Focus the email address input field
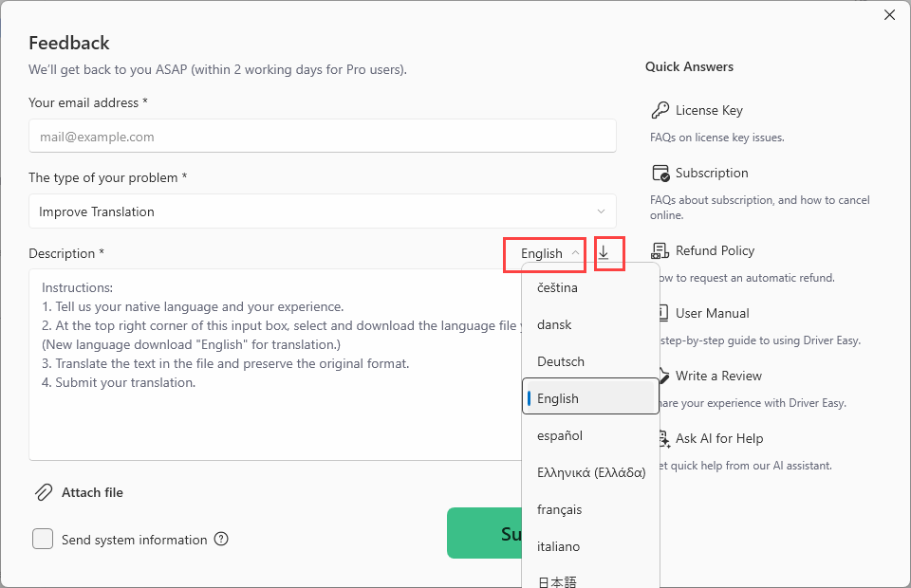This screenshot has height=588, width=911. coord(323,137)
